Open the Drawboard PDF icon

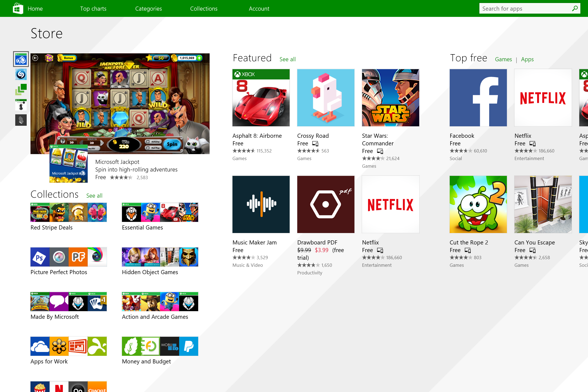[326, 204]
